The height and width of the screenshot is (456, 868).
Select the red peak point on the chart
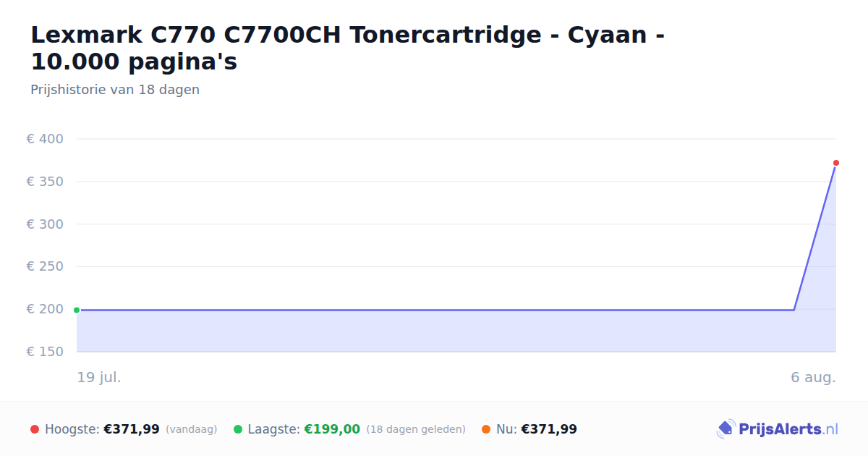836,163
